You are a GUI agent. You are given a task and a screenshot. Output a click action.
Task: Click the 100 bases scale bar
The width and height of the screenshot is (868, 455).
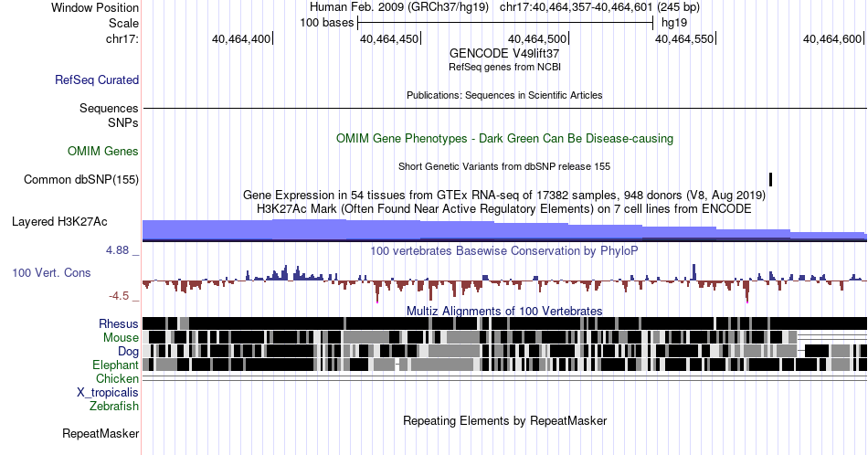coord(505,23)
